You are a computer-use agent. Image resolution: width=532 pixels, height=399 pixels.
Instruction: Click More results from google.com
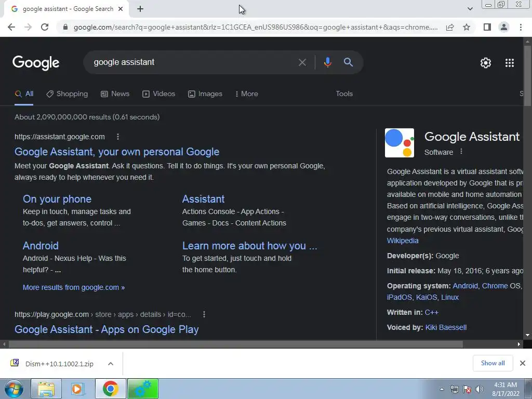pos(74,287)
